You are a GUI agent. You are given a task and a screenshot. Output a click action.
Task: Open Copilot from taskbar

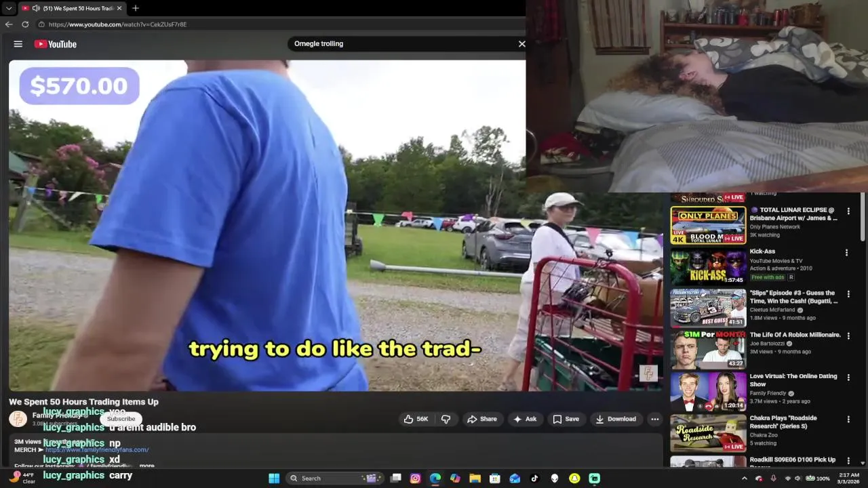[455, 479]
